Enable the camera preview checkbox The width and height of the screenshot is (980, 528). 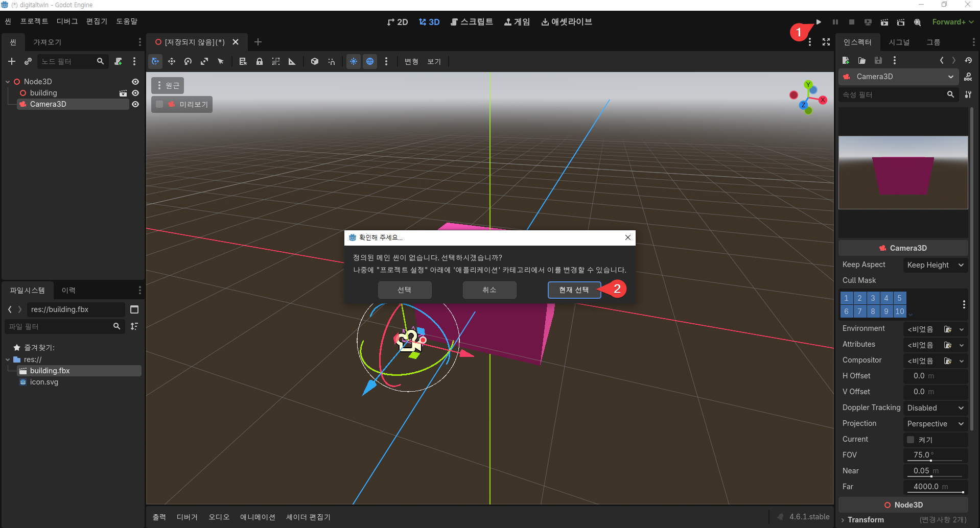[160, 104]
